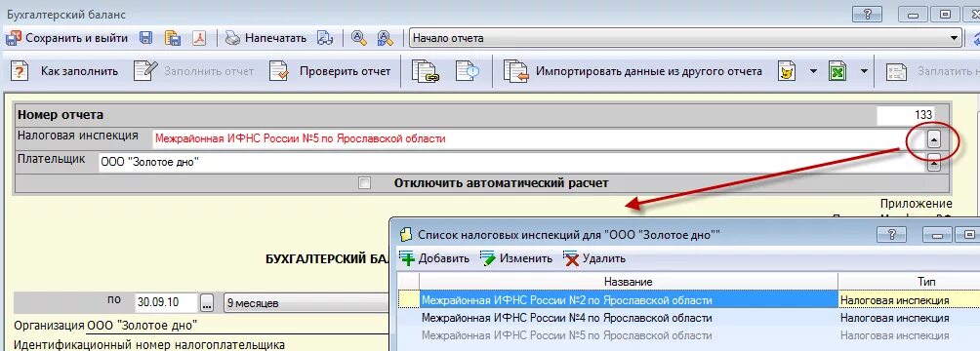Click the find next magnifier icon
Screen dimensions: 980x351
385,38
